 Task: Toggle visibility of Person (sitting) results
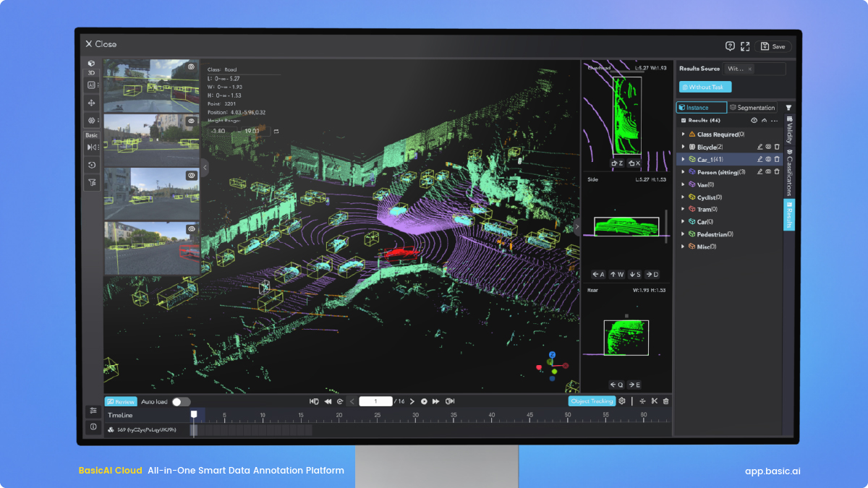(x=768, y=171)
